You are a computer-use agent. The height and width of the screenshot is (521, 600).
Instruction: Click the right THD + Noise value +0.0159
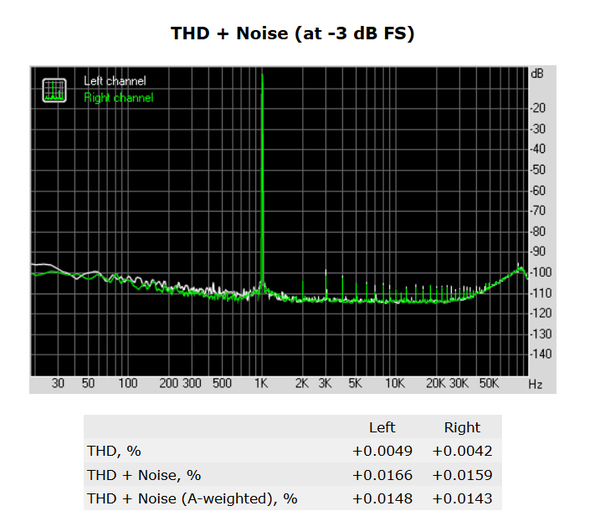tap(462, 475)
